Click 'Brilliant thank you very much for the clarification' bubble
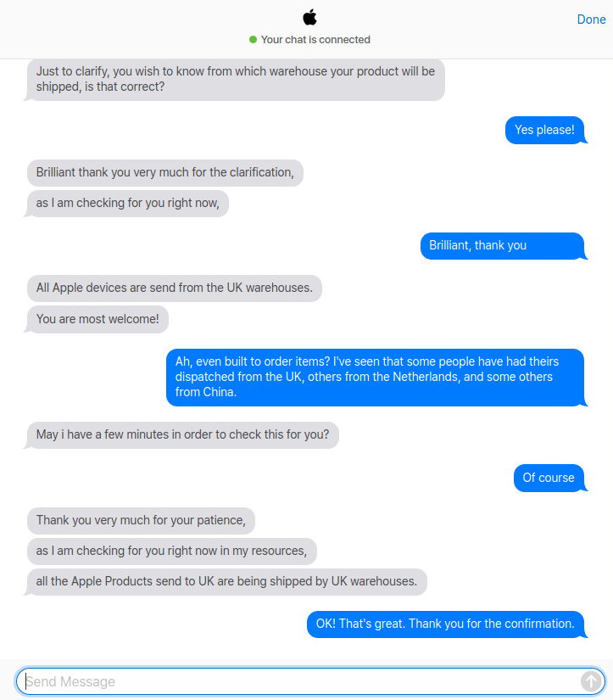 [165, 173]
